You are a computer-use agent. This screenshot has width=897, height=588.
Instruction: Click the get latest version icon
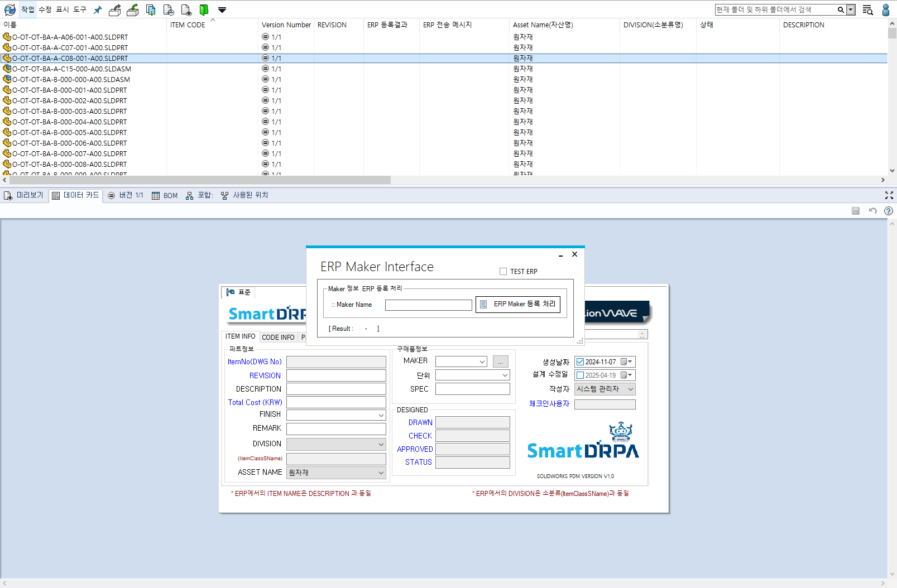pyautogui.click(x=151, y=9)
